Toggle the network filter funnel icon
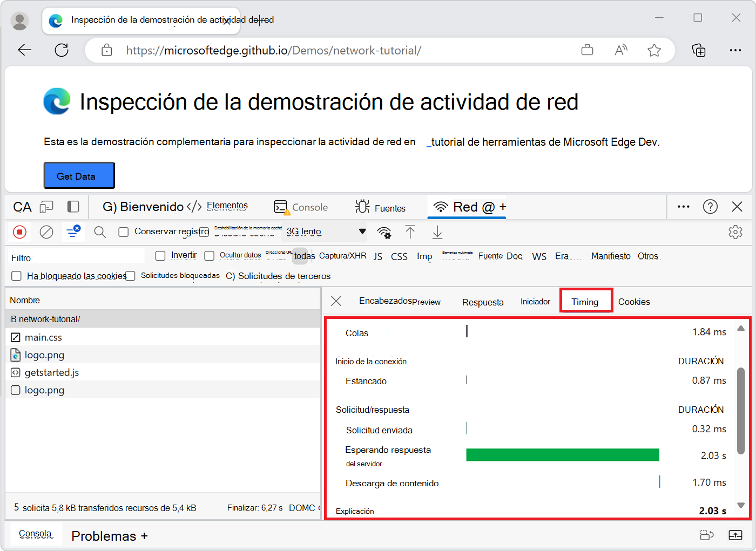This screenshot has height=551, width=756. pyautogui.click(x=72, y=232)
